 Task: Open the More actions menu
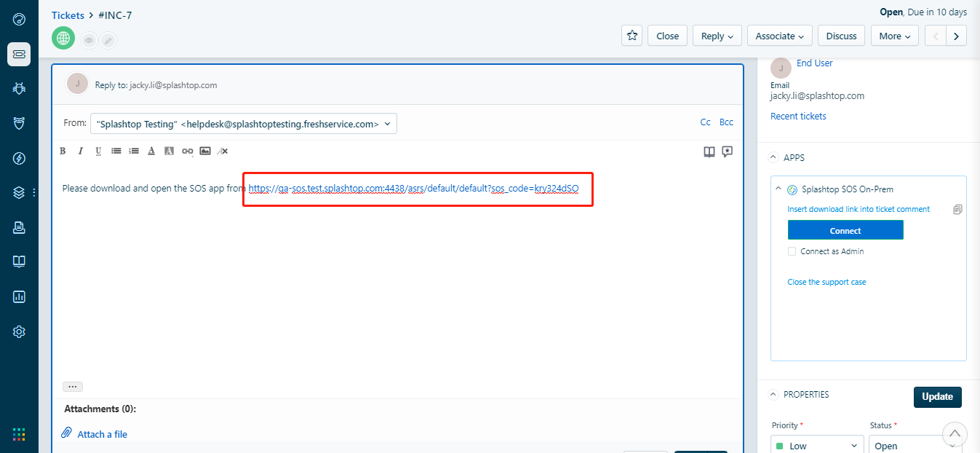(x=894, y=36)
